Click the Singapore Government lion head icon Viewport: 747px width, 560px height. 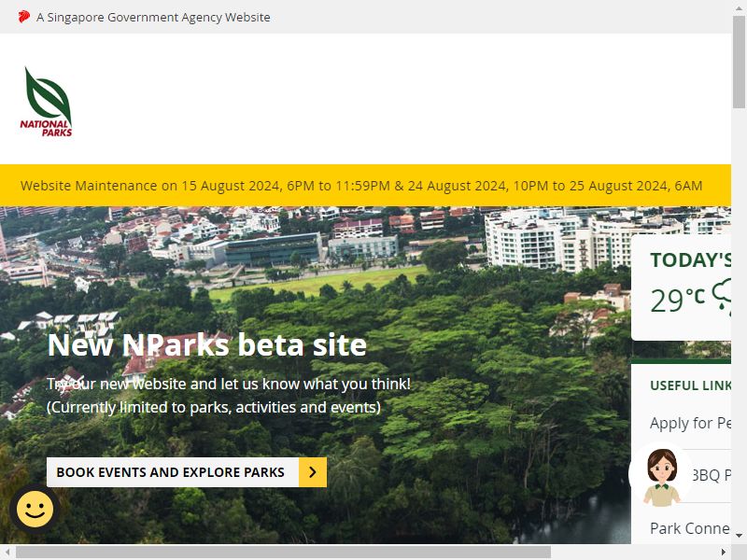(24, 17)
